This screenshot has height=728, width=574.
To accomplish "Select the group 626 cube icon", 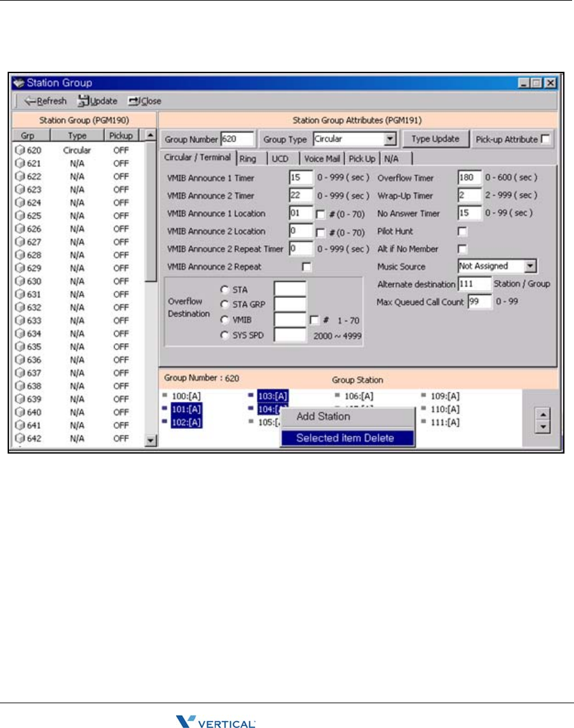I will tap(20, 229).
